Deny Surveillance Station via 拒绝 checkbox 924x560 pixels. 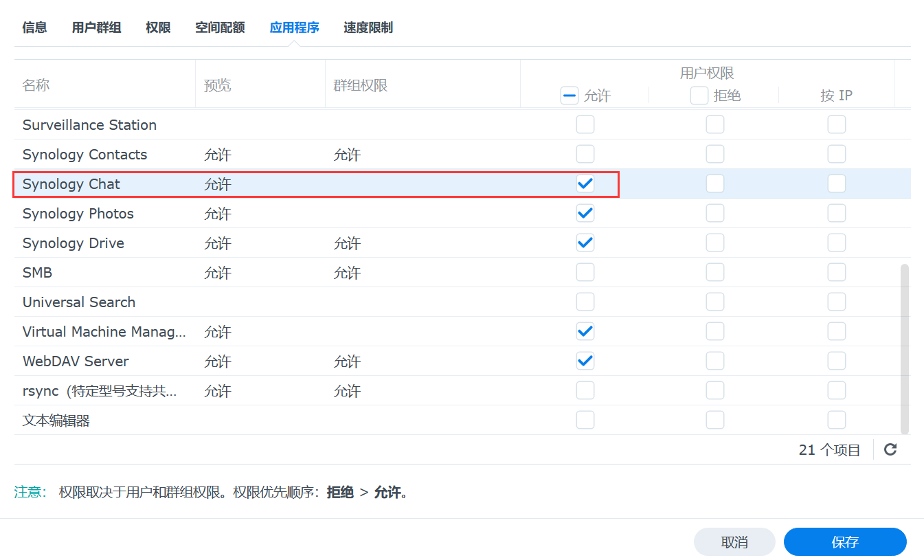click(x=715, y=124)
